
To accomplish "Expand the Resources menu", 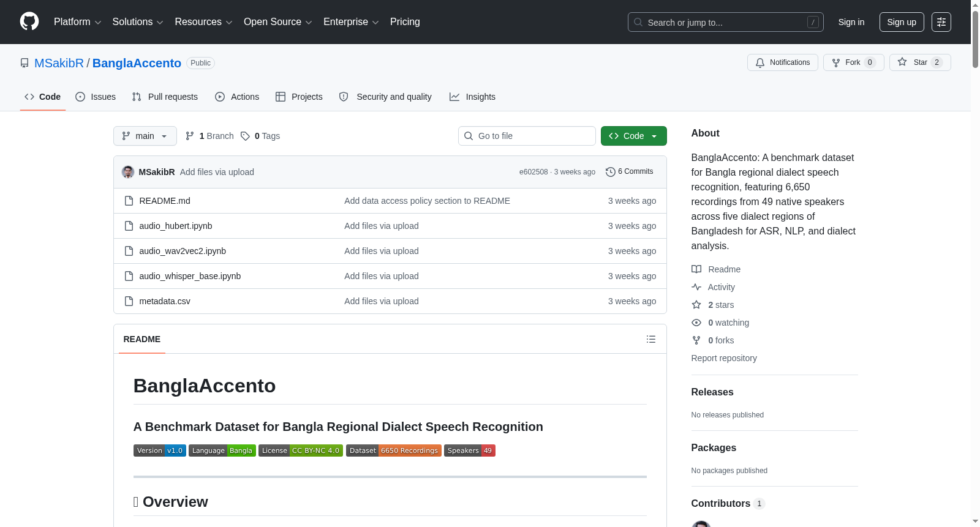I will (203, 22).
